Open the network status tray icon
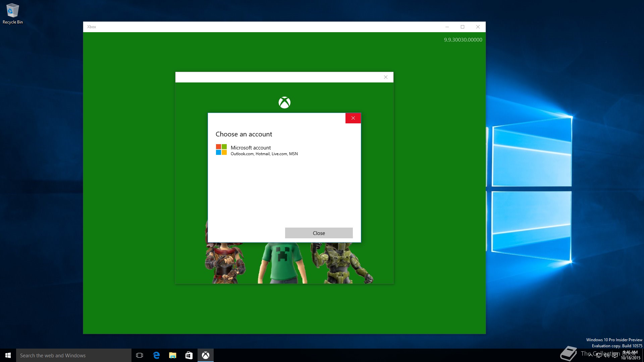Viewport: 644px width, 362px height. coord(599,355)
